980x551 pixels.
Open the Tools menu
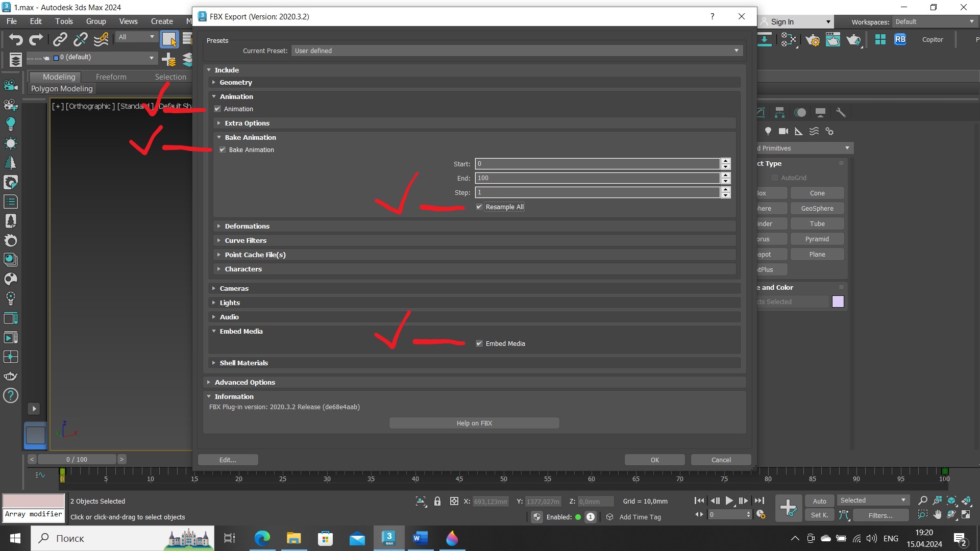point(64,21)
